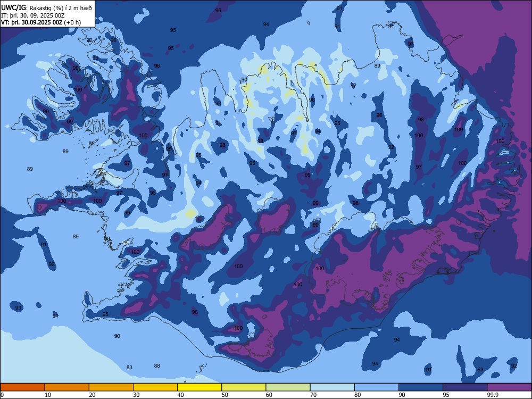
Task: Click the 'VT: þri. 30.09.2025 00Z (+0 h)' line
Action: click(x=41, y=22)
